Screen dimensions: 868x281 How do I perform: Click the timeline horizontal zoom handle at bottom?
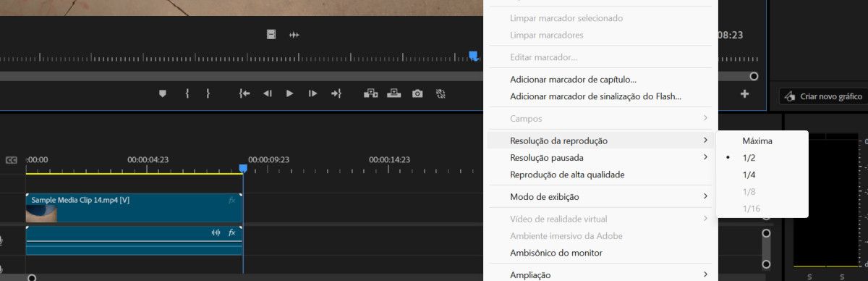pyautogui.click(x=31, y=277)
